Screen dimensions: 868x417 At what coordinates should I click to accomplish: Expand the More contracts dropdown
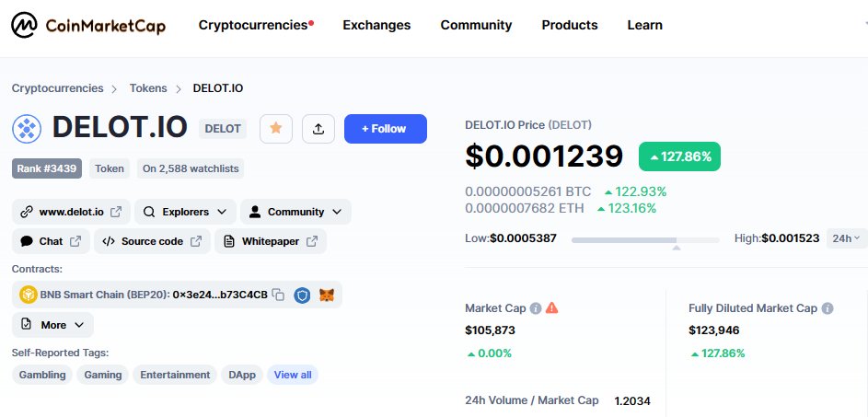coord(52,325)
